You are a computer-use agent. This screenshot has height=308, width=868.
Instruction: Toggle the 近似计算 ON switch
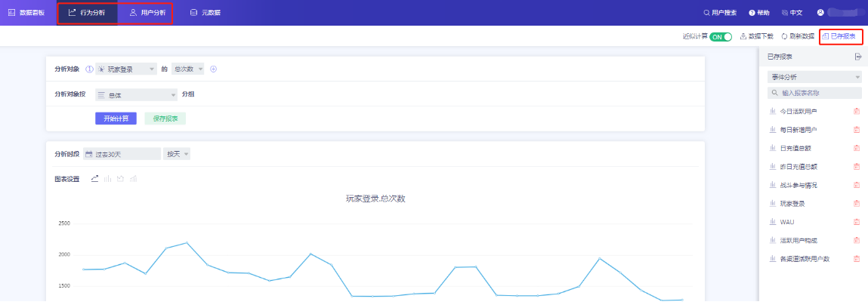pos(720,36)
